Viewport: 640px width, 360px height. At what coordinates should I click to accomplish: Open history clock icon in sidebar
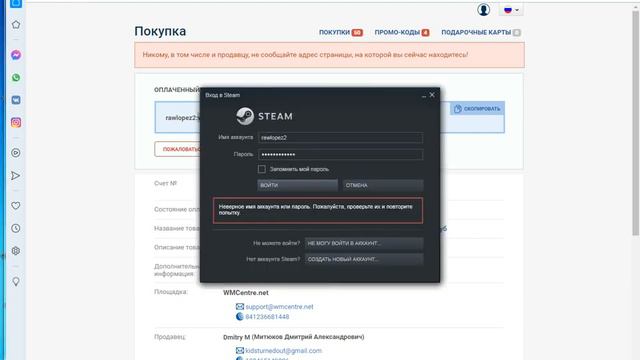coord(16,228)
